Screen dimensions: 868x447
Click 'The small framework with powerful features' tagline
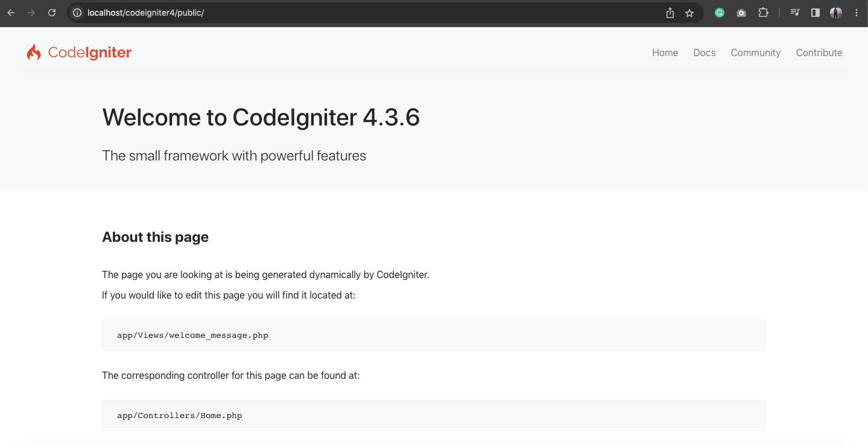pos(234,156)
